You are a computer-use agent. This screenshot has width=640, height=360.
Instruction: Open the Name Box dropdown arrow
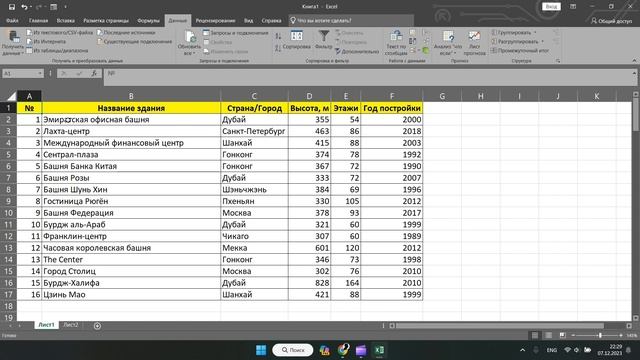tap(40, 73)
